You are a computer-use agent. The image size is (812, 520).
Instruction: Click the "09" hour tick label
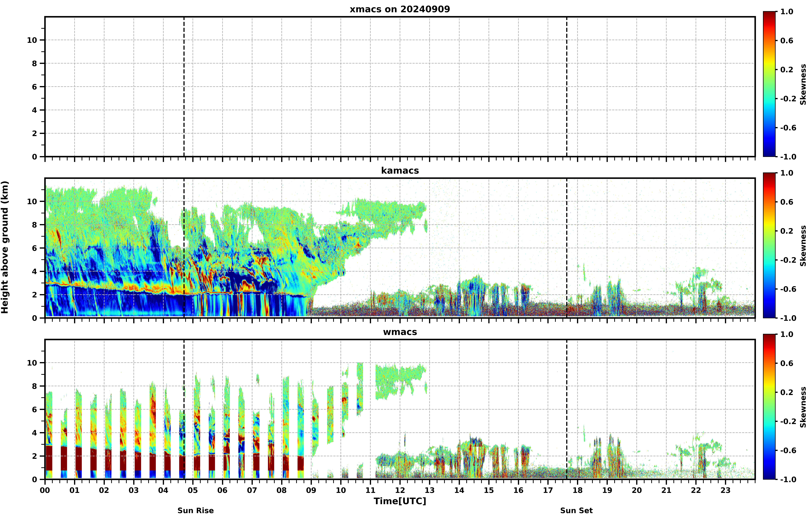pos(311,490)
